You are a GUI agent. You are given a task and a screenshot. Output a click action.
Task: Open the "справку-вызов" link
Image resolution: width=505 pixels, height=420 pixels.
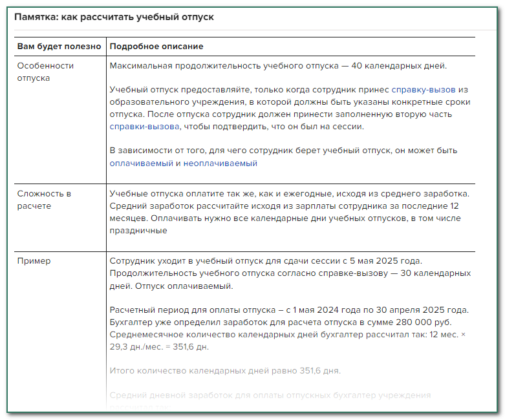[x=424, y=89]
